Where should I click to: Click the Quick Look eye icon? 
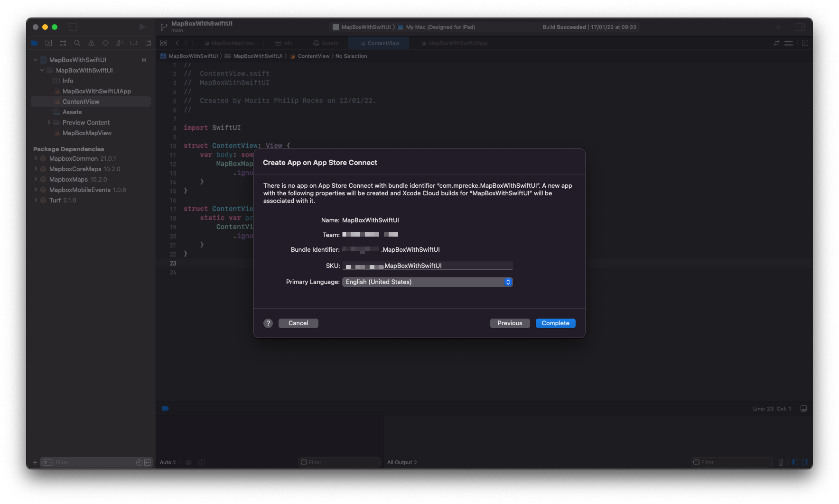(x=188, y=462)
